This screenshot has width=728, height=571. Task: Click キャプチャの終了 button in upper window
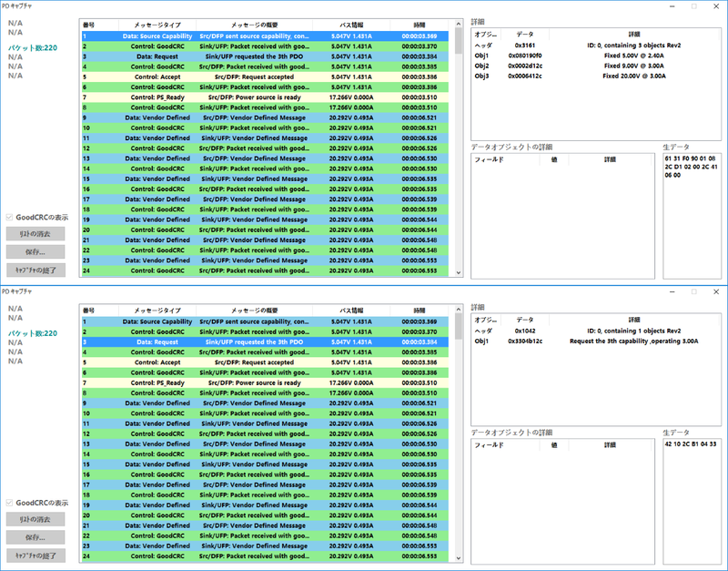click(x=35, y=270)
